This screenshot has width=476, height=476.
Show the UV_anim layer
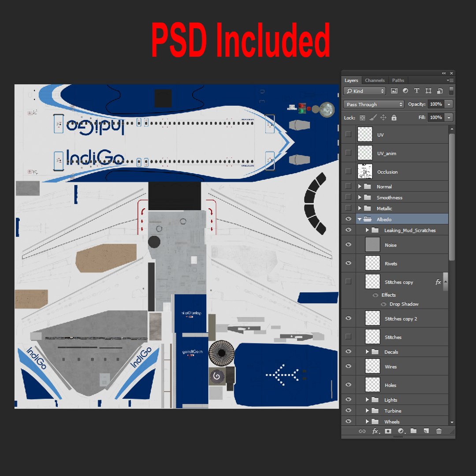point(349,152)
